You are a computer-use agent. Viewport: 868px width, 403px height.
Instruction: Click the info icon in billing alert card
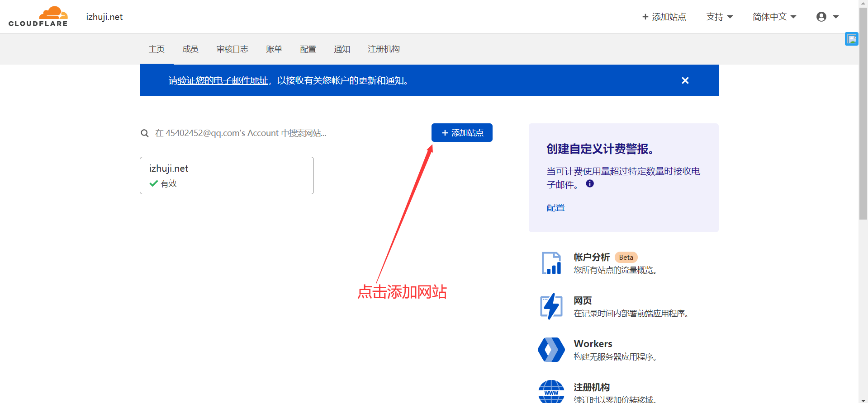(590, 183)
